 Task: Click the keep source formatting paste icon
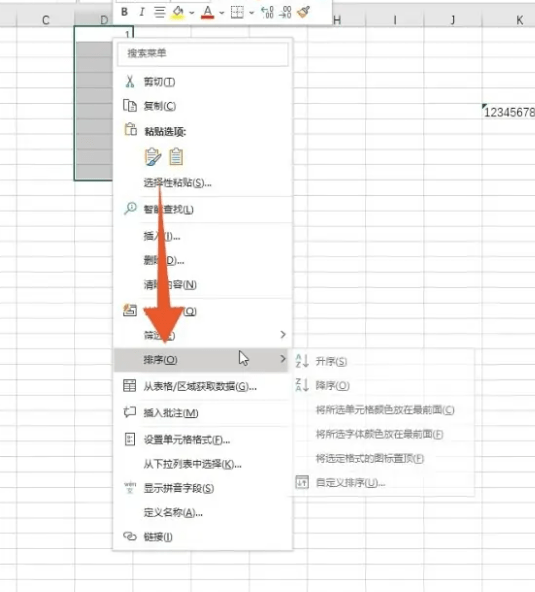tap(153, 157)
